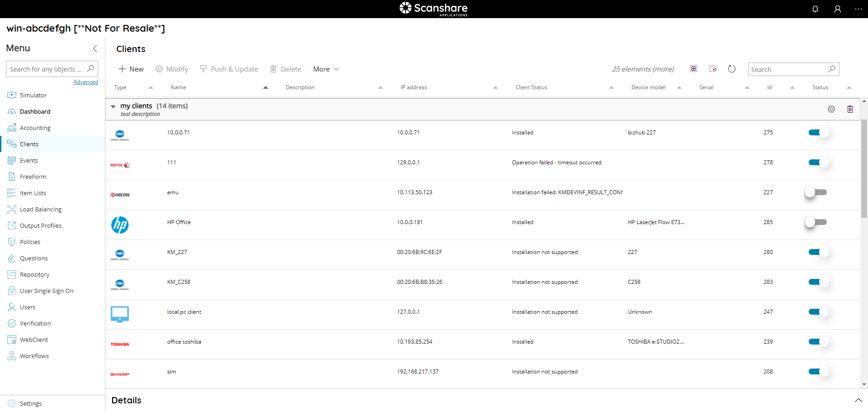
Task: Click the ellipsis options icon top right
Action: pos(859,9)
